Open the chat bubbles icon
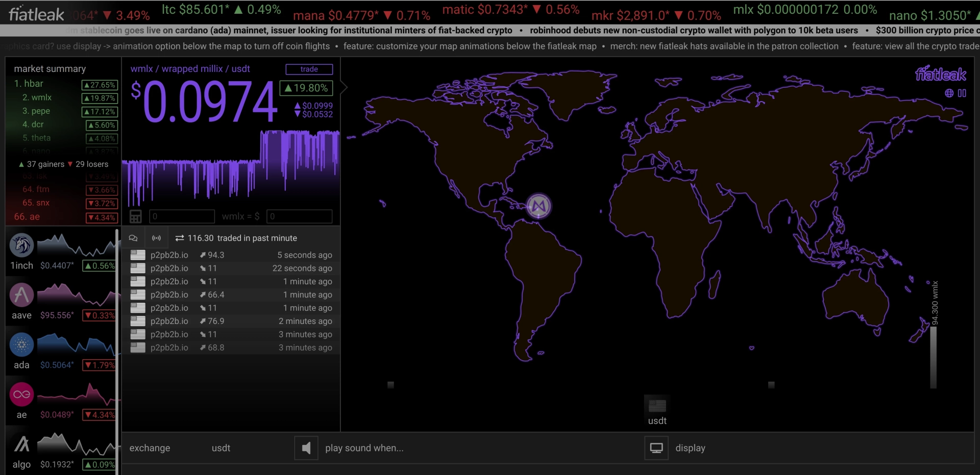Screen dimensions: 980x475 pos(133,238)
